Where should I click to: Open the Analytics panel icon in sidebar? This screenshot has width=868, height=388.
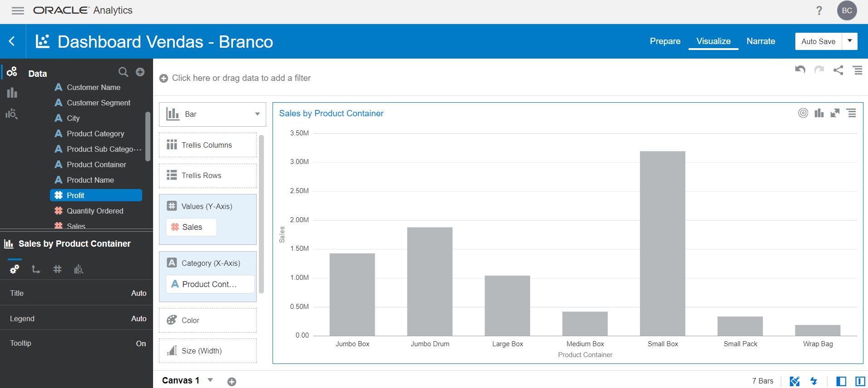click(x=11, y=114)
